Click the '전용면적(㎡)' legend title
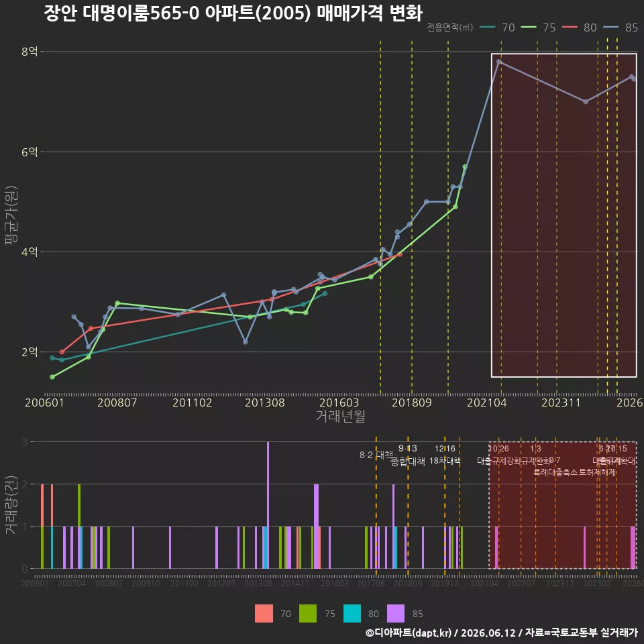 tap(449, 28)
